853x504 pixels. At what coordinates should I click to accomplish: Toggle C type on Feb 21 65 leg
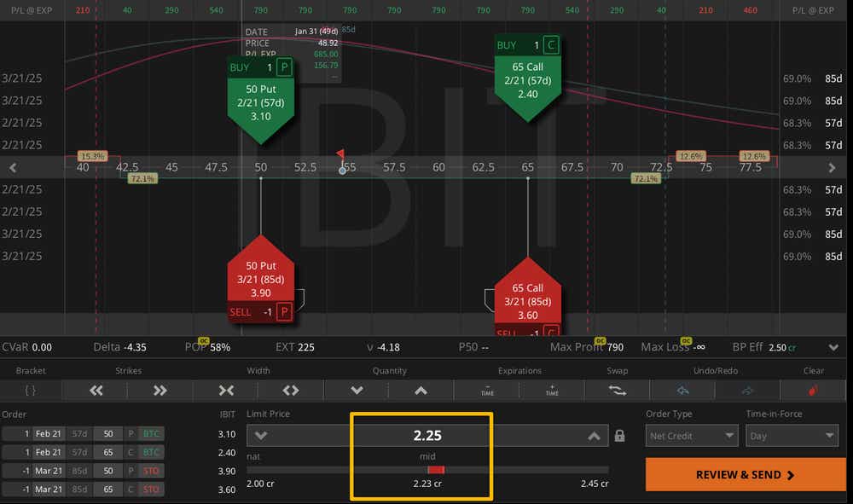tap(131, 452)
